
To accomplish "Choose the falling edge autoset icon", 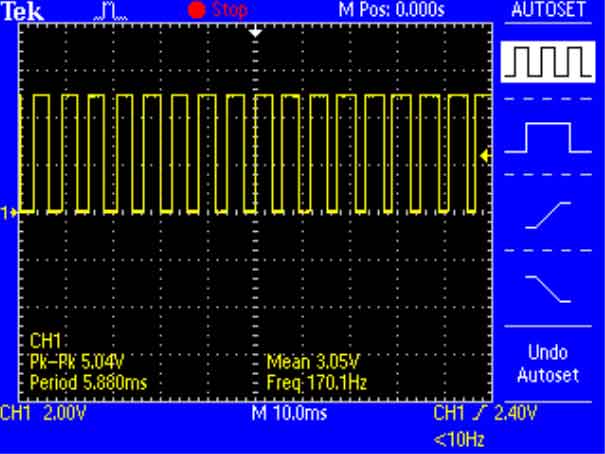I will click(547, 289).
